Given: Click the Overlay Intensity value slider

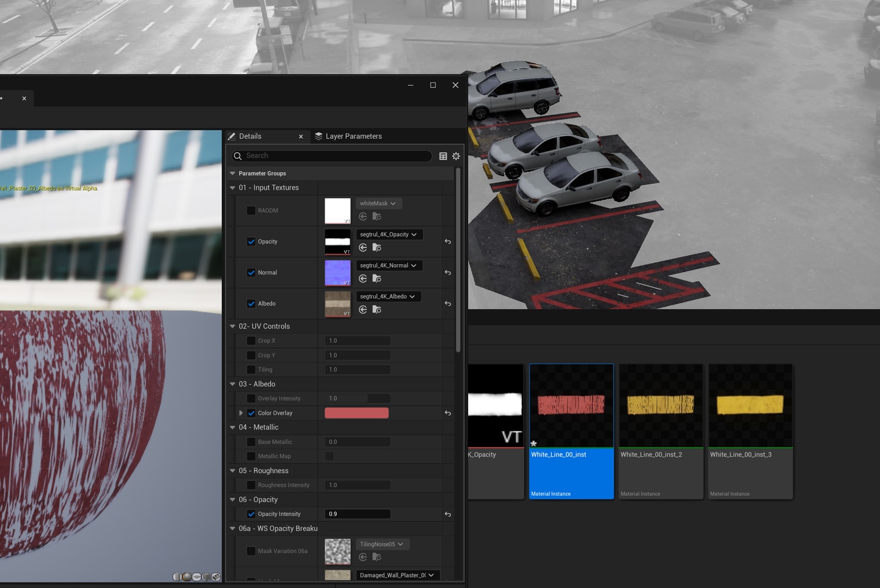Looking at the screenshot, I should [358, 399].
